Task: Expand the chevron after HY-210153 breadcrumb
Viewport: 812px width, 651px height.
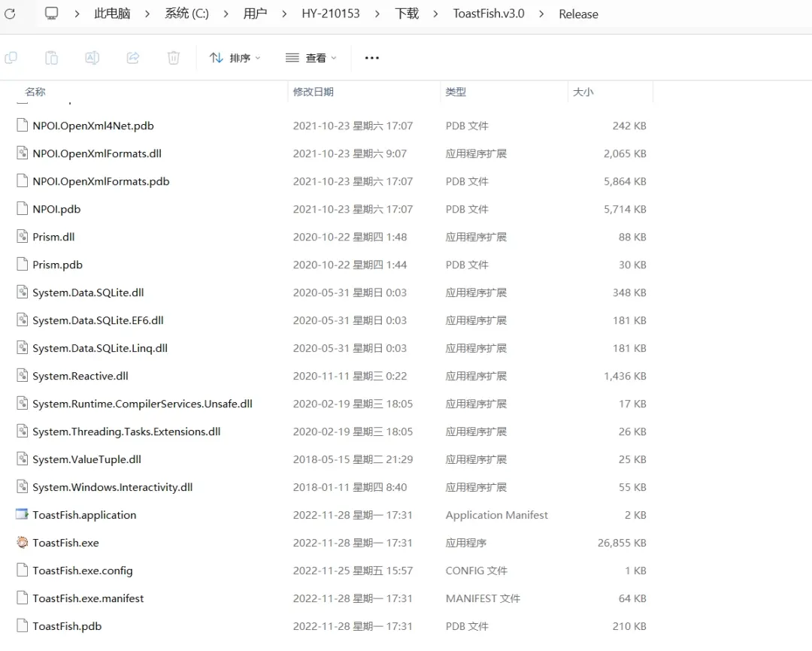Action: [377, 14]
